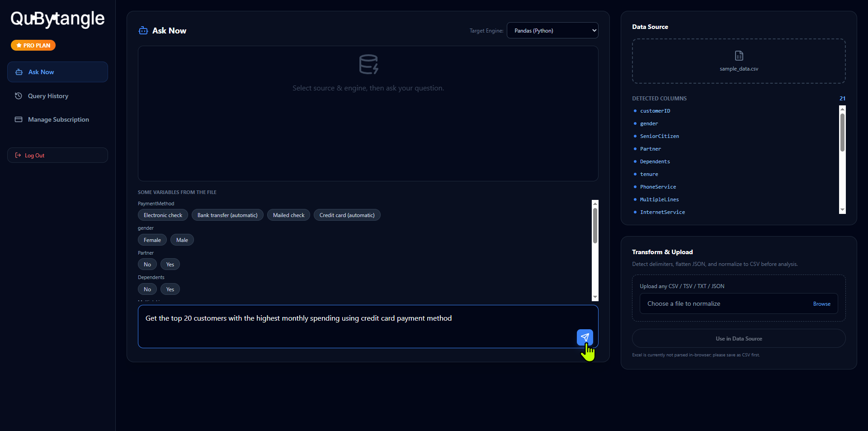Click the sample_data.csv file icon
Screen dimensions: 868x431
point(739,56)
